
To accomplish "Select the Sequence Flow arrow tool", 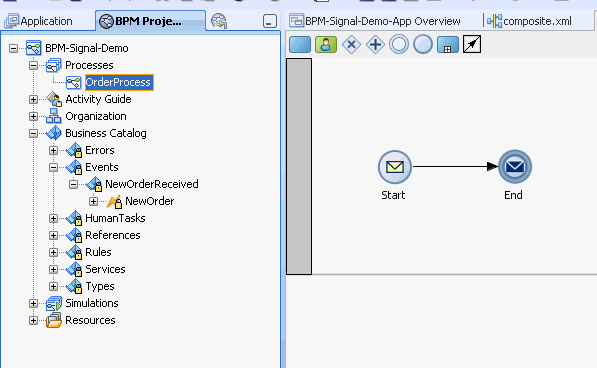I will pyautogui.click(x=472, y=45).
